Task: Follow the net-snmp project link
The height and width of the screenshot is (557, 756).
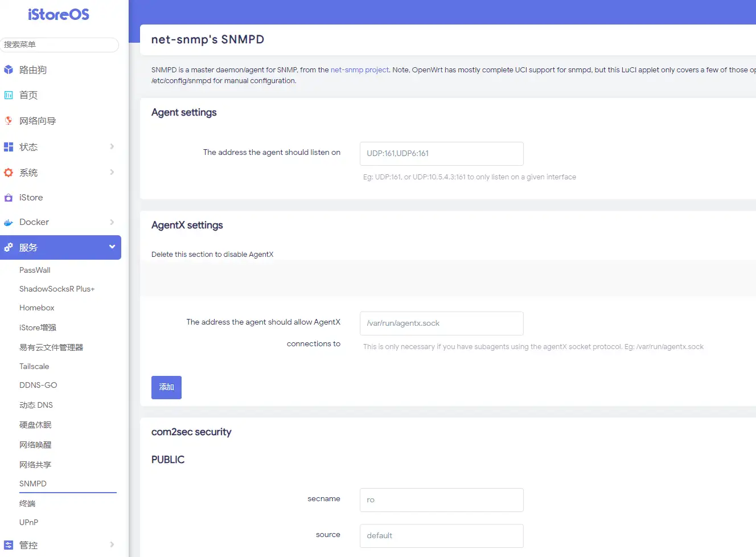Action: pos(359,70)
